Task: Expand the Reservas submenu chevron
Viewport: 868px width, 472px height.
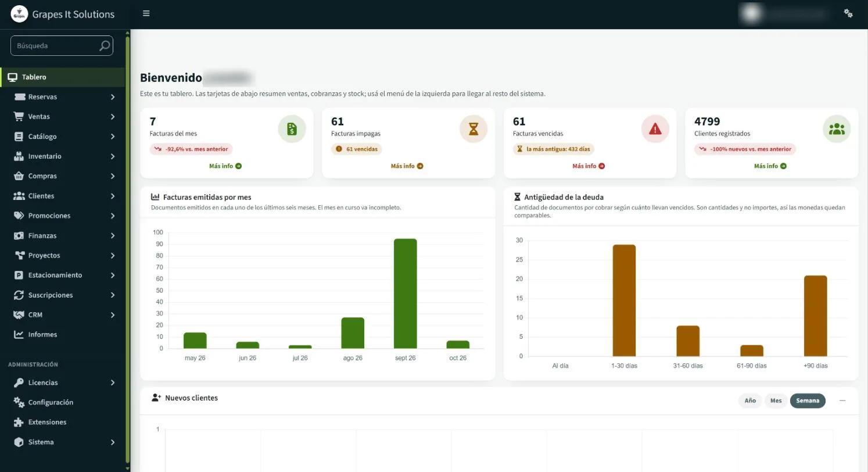Action: [113, 97]
